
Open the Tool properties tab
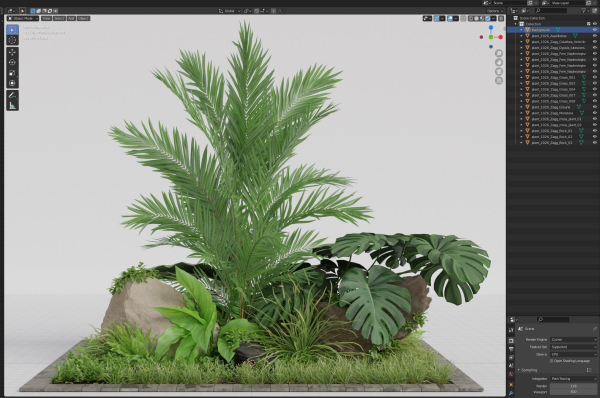tap(512, 330)
